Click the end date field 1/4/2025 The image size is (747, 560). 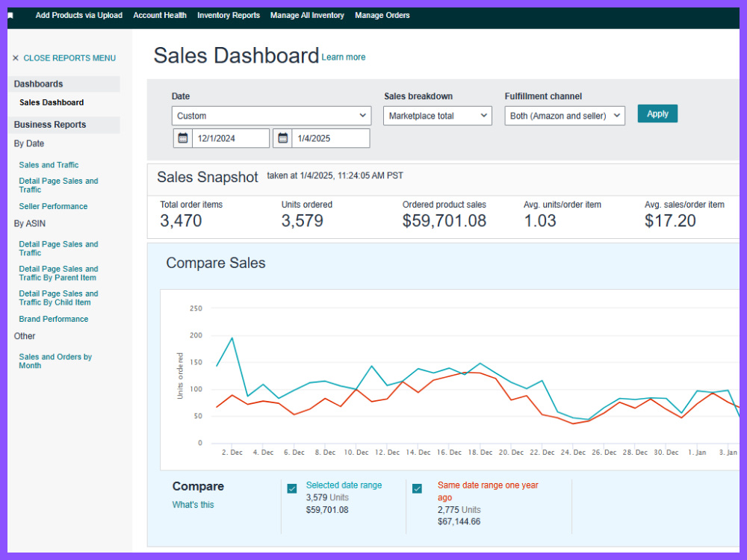click(331, 138)
